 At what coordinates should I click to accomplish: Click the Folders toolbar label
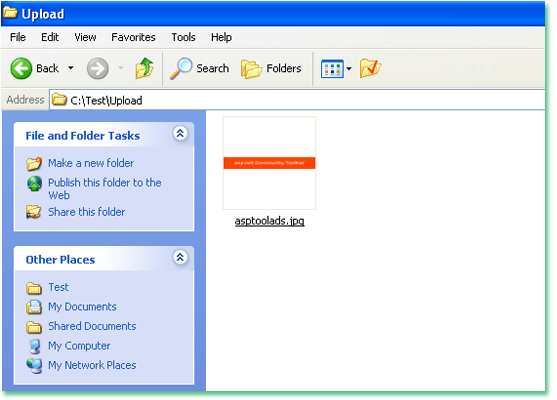pos(283,68)
